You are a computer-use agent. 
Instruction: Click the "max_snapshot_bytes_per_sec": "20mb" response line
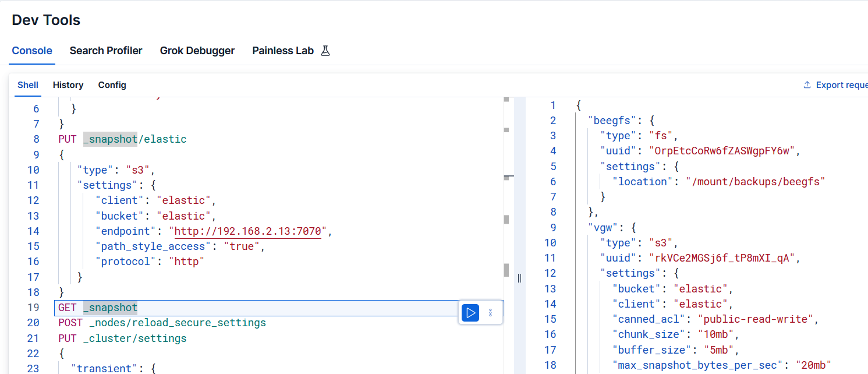pyautogui.click(x=722, y=365)
